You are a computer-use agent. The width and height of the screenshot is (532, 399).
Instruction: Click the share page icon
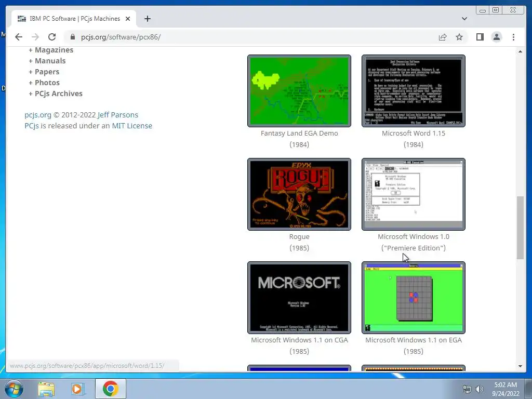[x=443, y=37]
